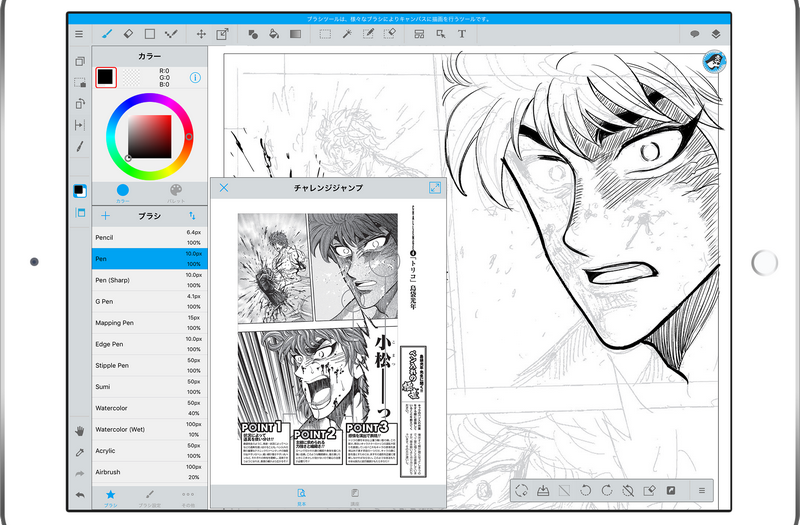Click the saturation square in color wheel
800x525 pixels.
(149, 137)
